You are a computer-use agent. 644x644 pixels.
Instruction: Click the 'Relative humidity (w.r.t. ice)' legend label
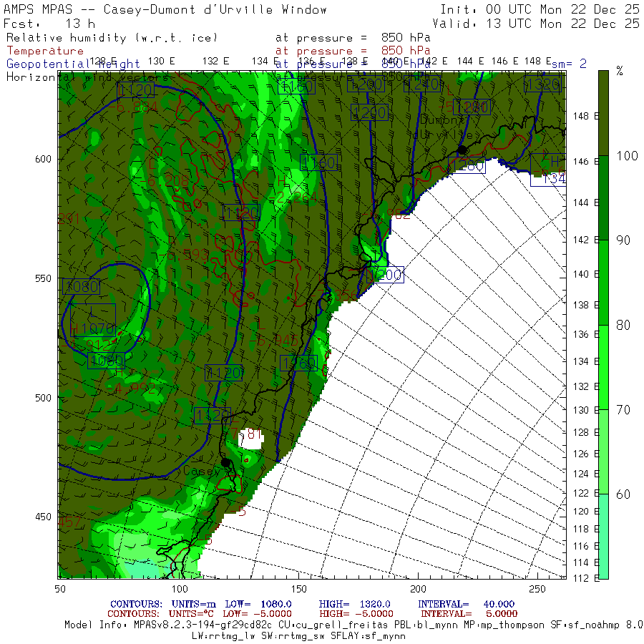pos(112,38)
